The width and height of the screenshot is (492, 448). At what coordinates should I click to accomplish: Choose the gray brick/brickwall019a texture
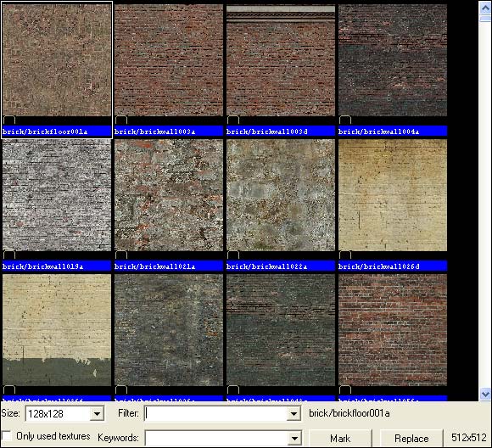tap(57, 195)
